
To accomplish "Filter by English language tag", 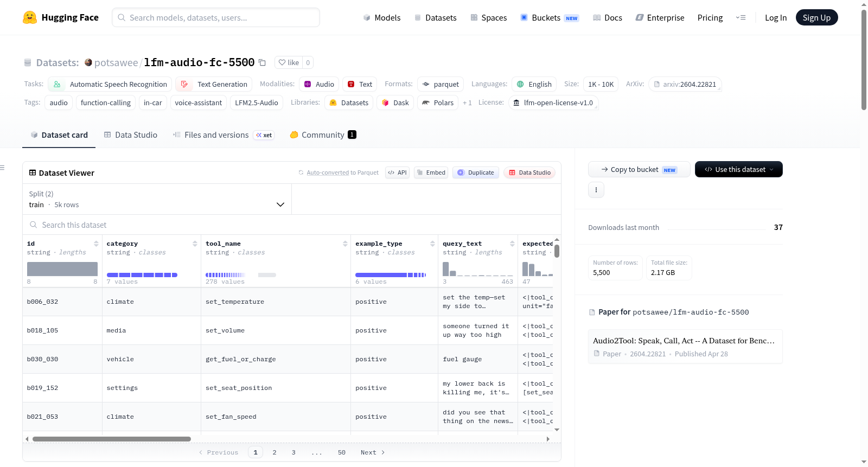I will (534, 84).
